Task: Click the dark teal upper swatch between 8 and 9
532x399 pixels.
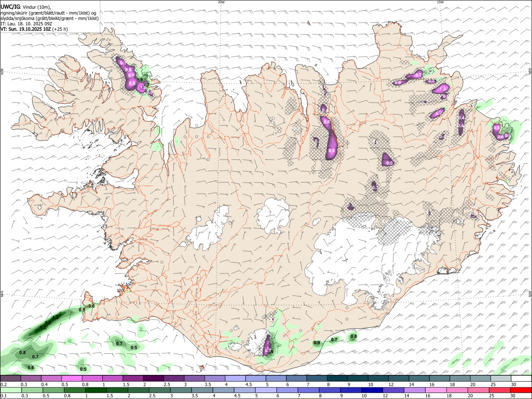Action: pos(337,378)
